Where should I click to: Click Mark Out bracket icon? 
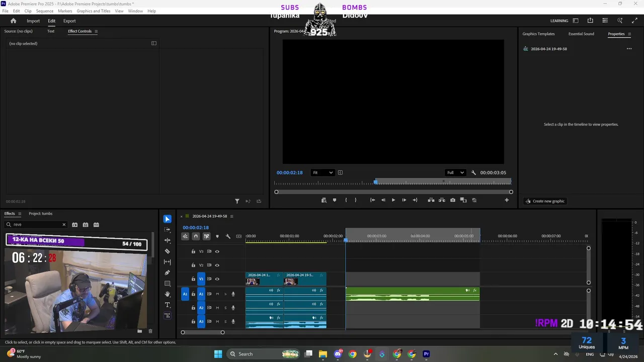[x=356, y=200]
